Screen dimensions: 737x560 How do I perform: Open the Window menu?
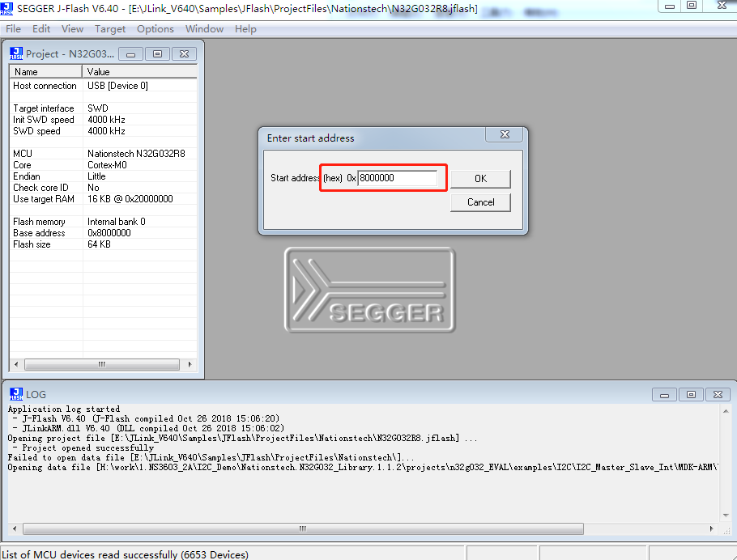[x=204, y=29]
